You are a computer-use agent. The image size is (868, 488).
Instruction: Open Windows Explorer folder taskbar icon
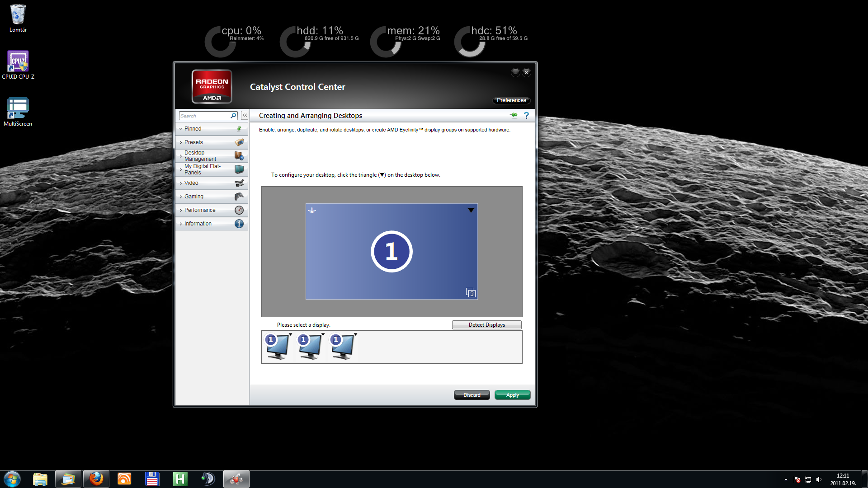(x=40, y=479)
